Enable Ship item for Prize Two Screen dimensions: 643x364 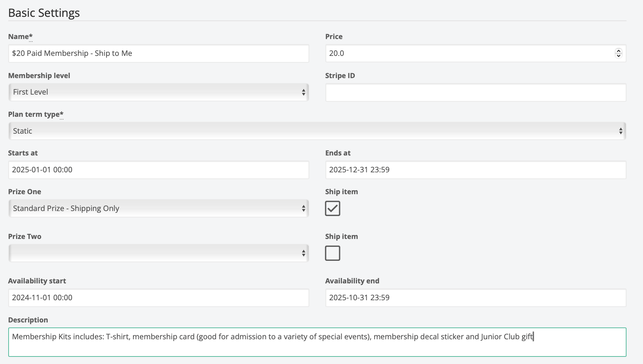pos(332,253)
